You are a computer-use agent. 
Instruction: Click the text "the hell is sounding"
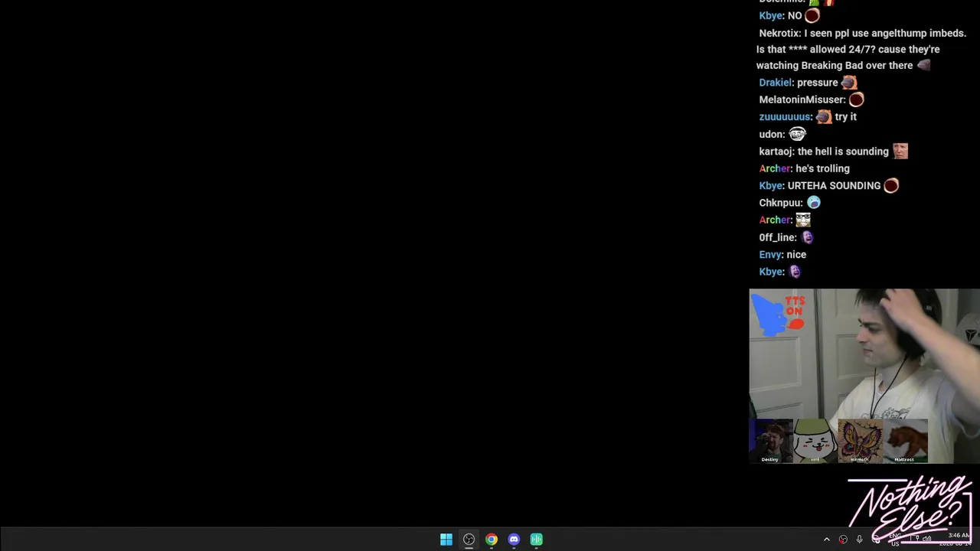(843, 152)
